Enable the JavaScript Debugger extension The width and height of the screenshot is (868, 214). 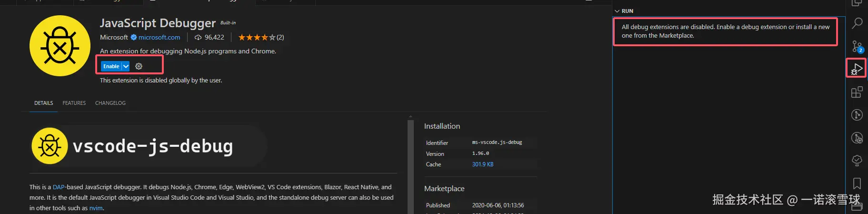tap(111, 66)
